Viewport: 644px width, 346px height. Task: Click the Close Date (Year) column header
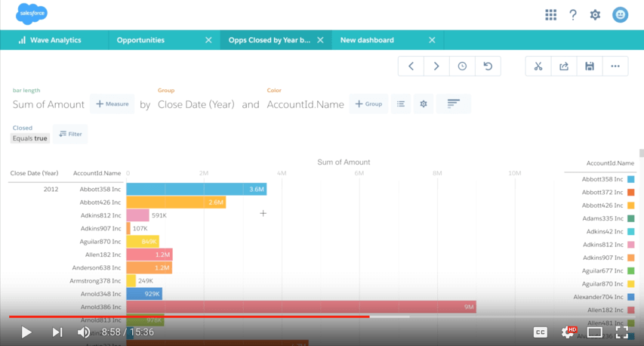coord(34,173)
